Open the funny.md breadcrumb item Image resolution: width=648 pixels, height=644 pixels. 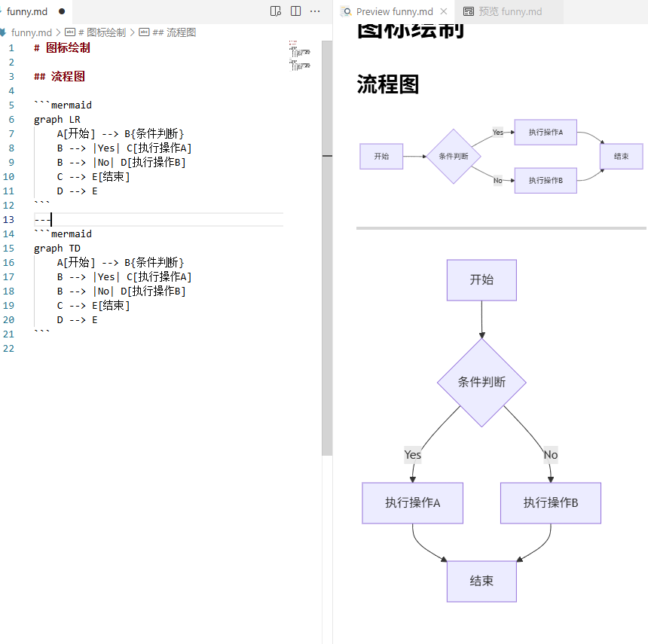coord(32,32)
